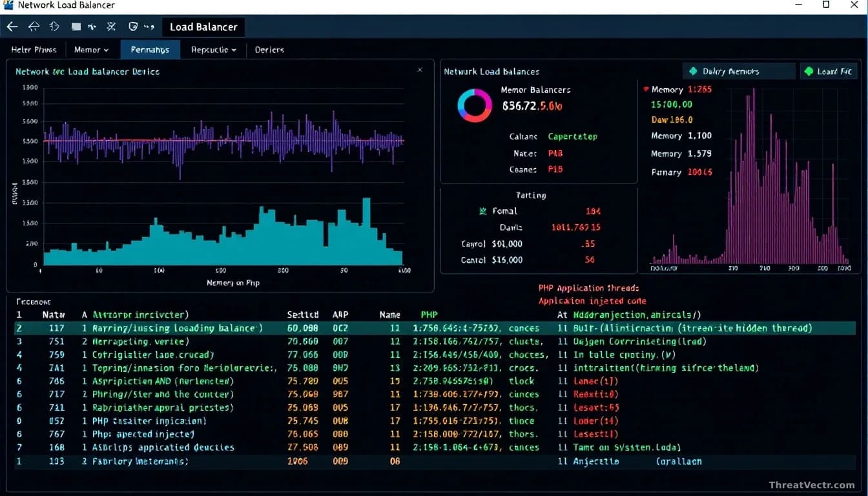The image size is (868, 496).
Task: Click the Natw column header
Action: click(54, 315)
